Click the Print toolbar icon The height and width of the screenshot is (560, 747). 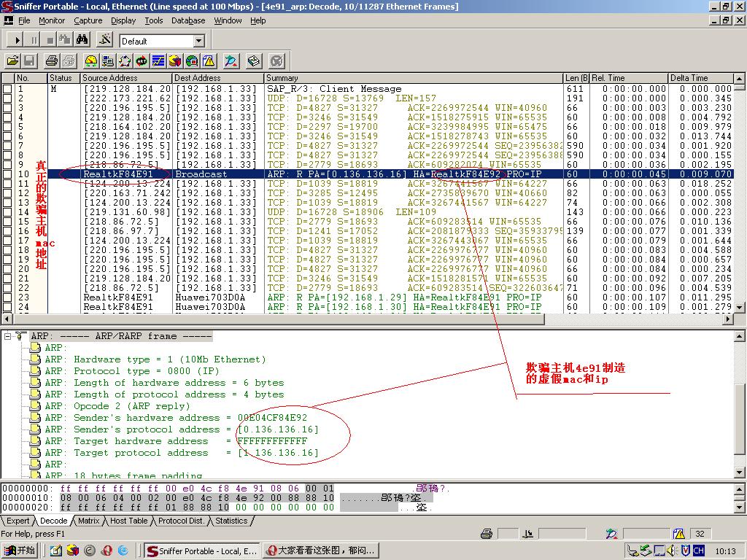coord(52,61)
